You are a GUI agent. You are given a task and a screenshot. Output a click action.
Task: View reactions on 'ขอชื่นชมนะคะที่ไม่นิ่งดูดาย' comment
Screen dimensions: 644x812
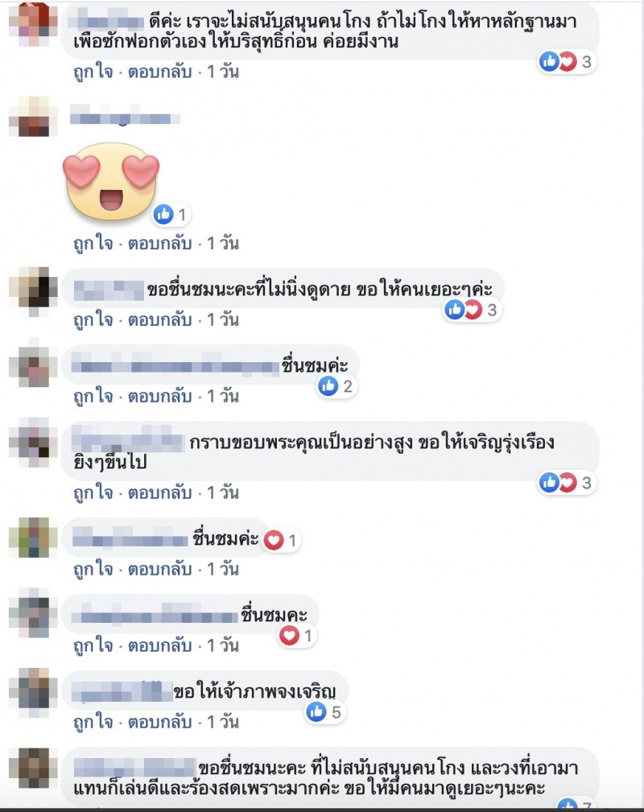click(x=472, y=310)
